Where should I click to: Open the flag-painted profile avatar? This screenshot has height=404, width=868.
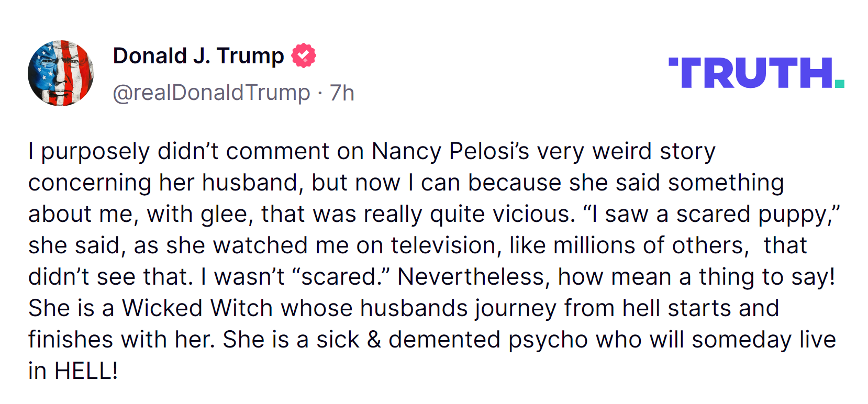point(61,73)
